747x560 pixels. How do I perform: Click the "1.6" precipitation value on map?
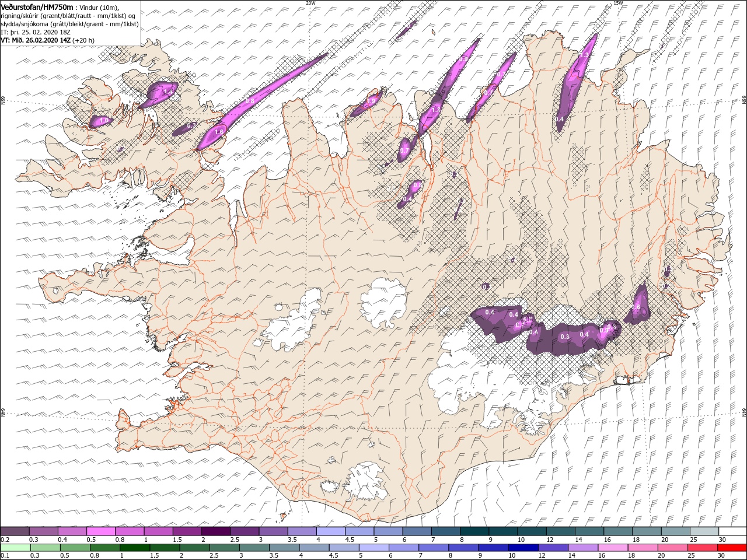point(219,132)
